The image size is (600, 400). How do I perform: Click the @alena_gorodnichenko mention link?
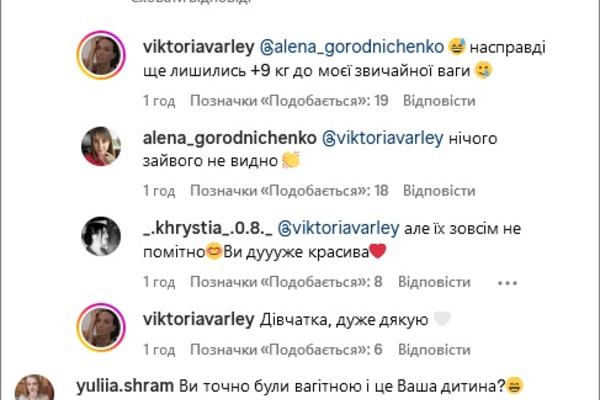(352, 47)
